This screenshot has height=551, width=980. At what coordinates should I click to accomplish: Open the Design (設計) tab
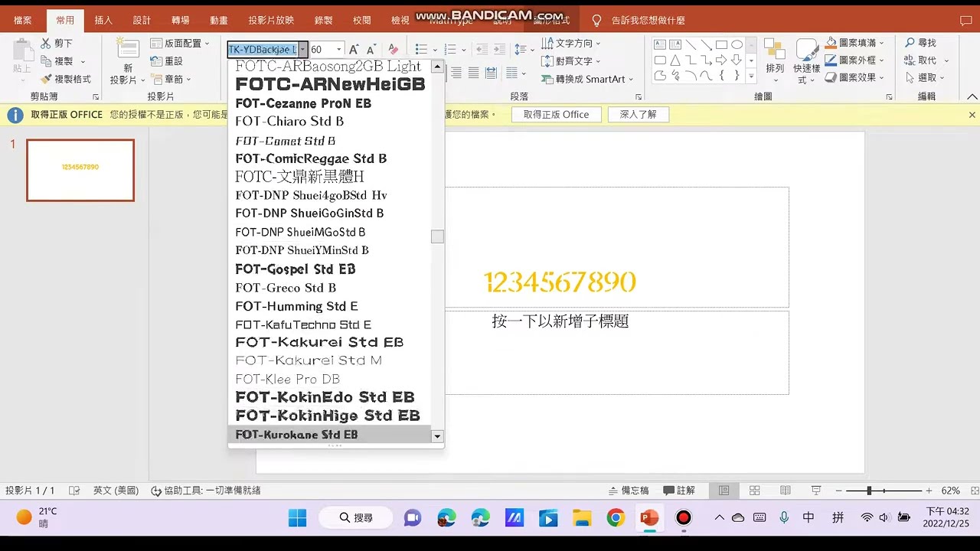[142, 21]
